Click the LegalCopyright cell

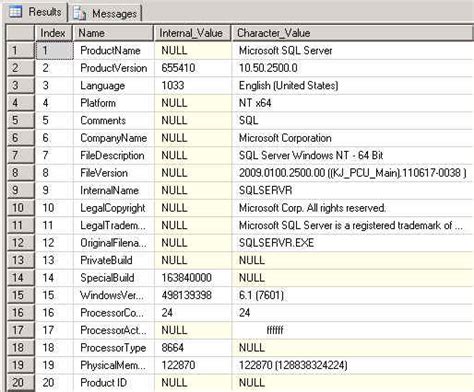tap(113, 208)
